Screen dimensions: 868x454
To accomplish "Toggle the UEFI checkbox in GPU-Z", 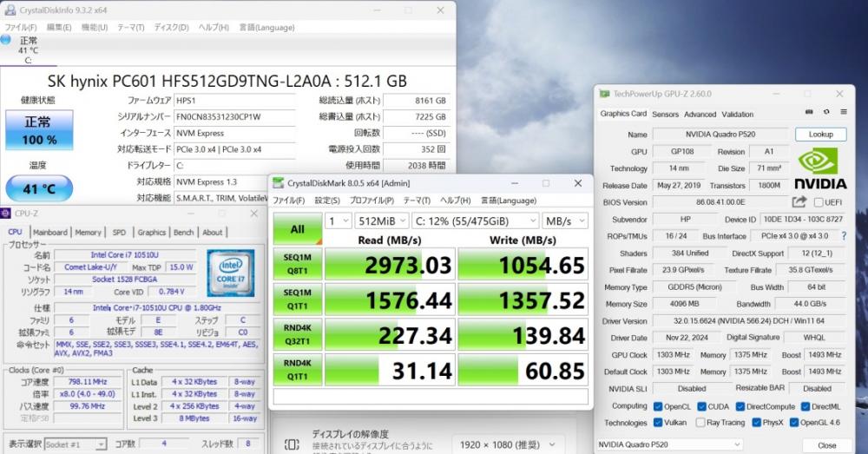I will pyautogui.click(x=819, y=202).
